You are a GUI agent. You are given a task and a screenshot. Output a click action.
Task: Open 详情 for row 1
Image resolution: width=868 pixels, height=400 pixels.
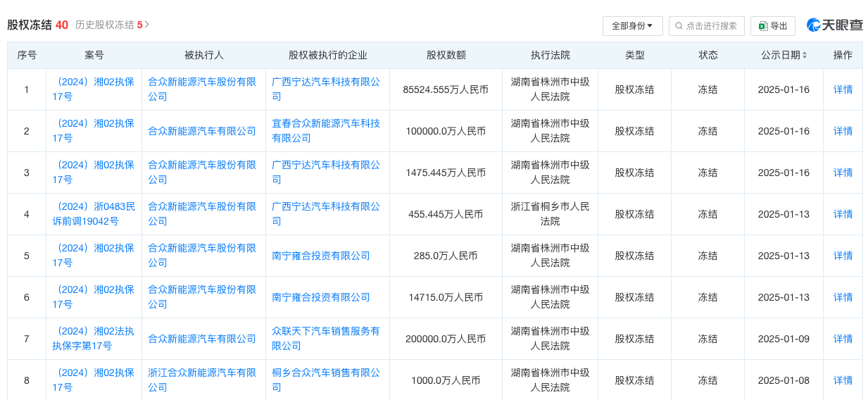tap(843, 89)
